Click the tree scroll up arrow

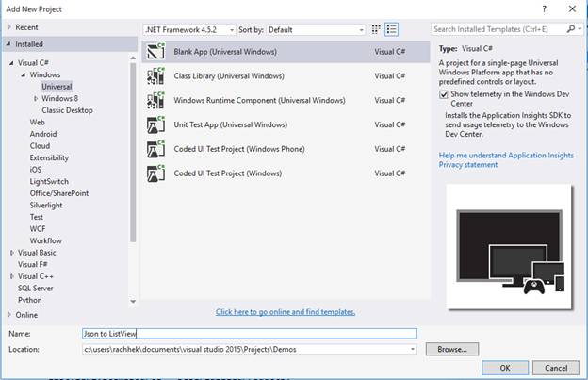click(x=133, y=58)
